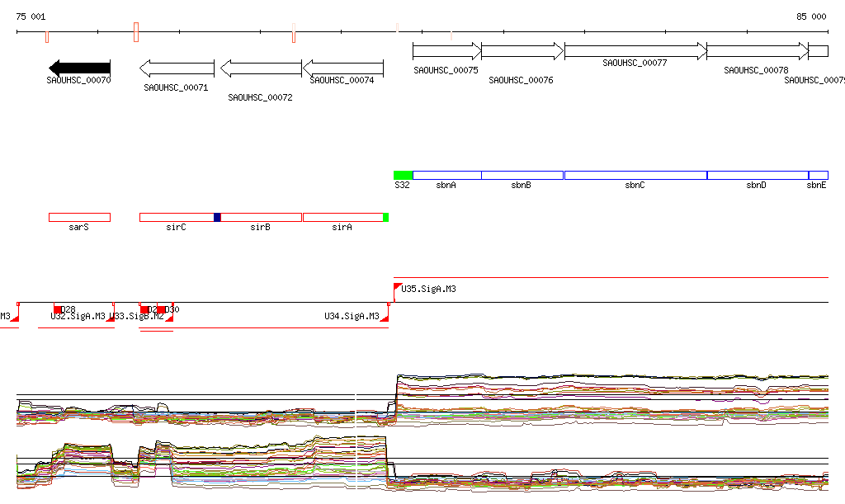The height and width of the screenshot is (504, 845).
Task: Click the U34.SigA.M3 label
Action: pyautogui.click(x=352, y=316)
